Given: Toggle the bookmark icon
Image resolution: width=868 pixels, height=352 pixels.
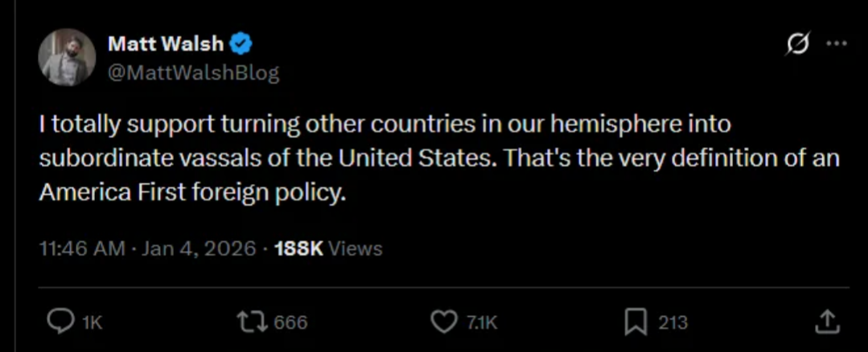Looking at the screenshot, I should tap(636, 322).
